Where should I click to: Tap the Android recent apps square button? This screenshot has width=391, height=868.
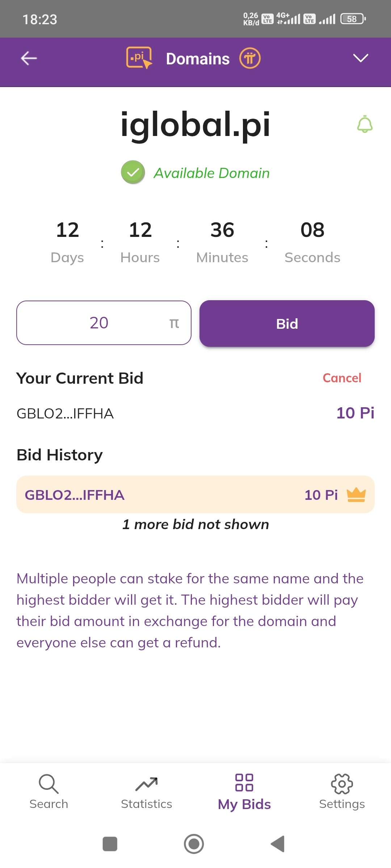click(x=110, y=844)
